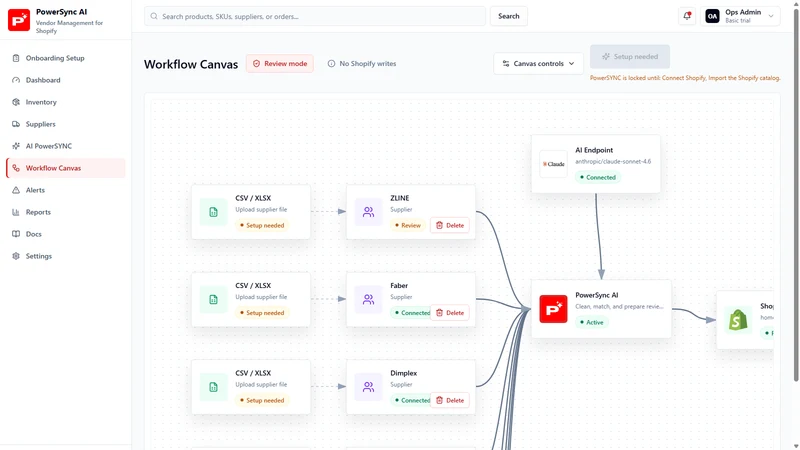Expand the Canvas controls dropdown
This screenshot has width=800, height=450.
pyautogui.click(x=538, y=64)
